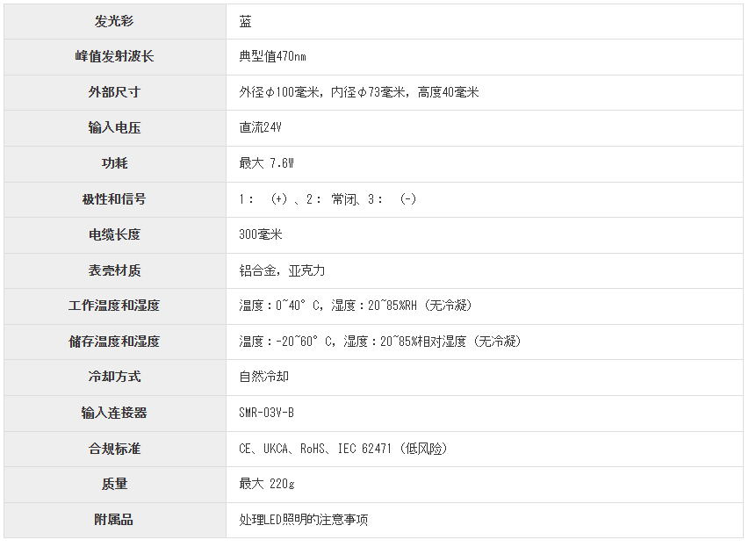756x547 pixels.
Task: Click the 冷却方式 label
Action: tap(114, 377)
